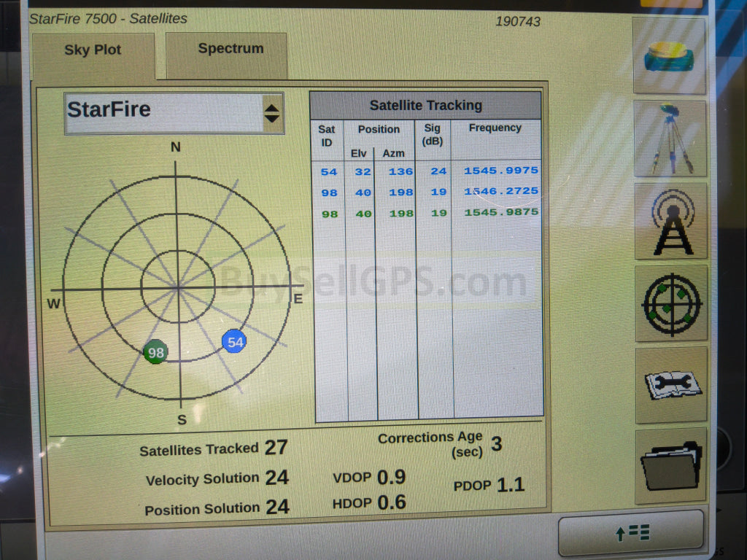This screenshot has width=747, height=560.
Task: Click the Sig (dB) column header
Action: point(432,135)
